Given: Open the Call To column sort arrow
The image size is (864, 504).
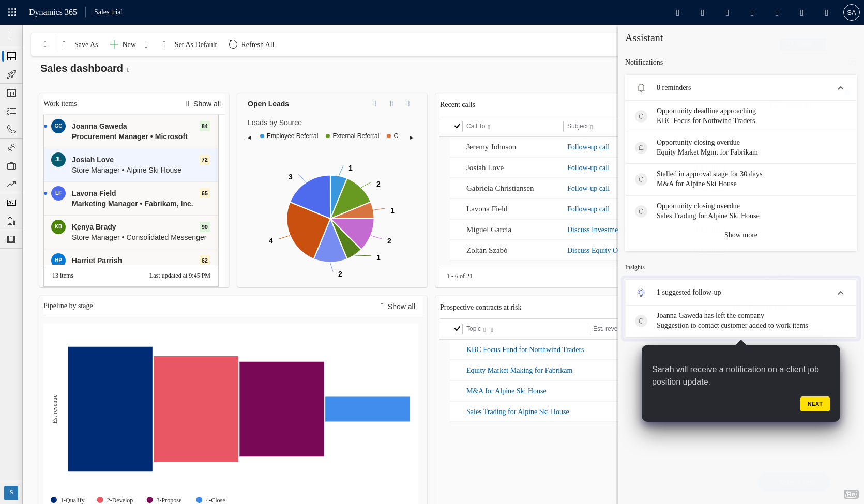Looking at the screenshot, I should (489, 127).
